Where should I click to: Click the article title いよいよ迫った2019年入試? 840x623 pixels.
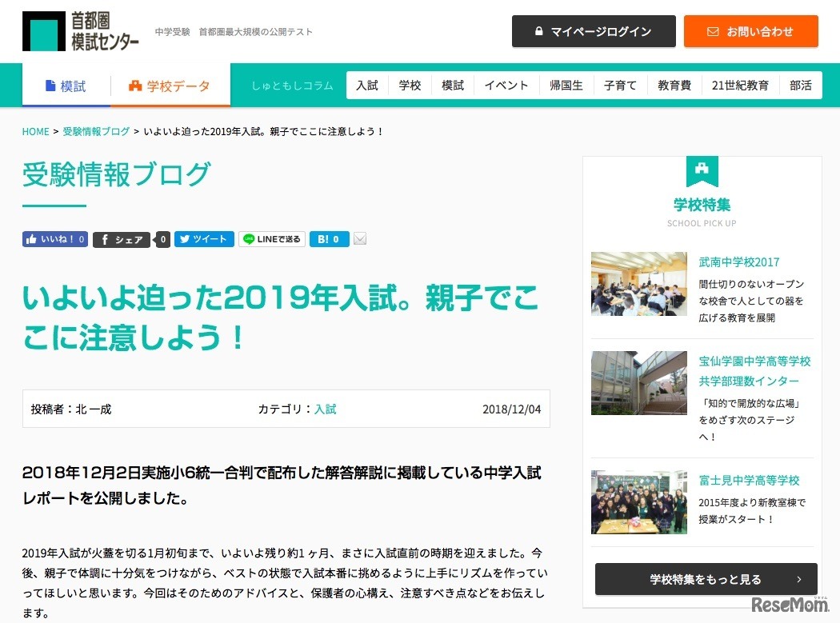(x=280, y=317)
